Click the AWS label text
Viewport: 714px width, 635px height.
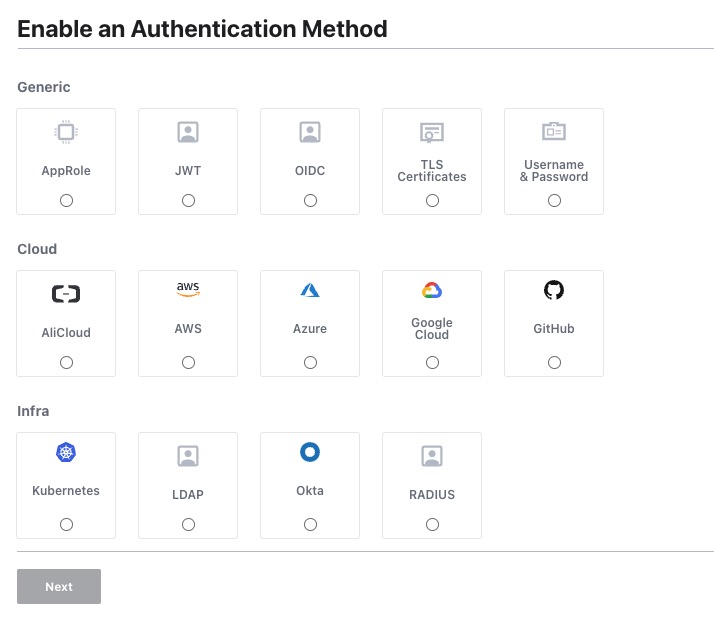[188, 329]
